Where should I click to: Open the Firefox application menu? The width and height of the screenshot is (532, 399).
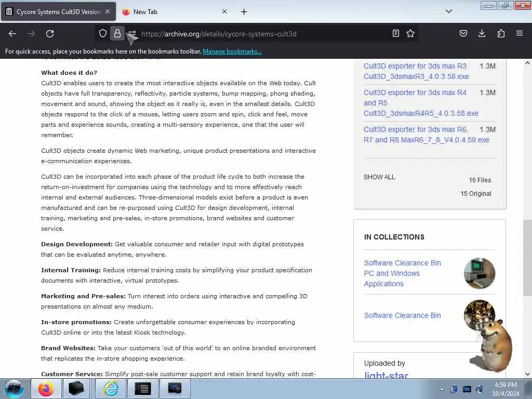520,33
